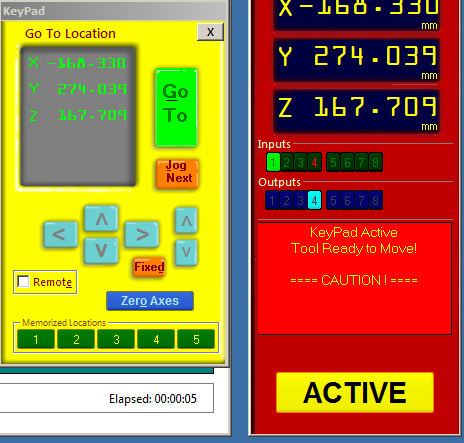Viewport: 464px width, 443px height.
Task: Click the Z 167.709 position readout in red panel
Action: [x=357, y=111]
